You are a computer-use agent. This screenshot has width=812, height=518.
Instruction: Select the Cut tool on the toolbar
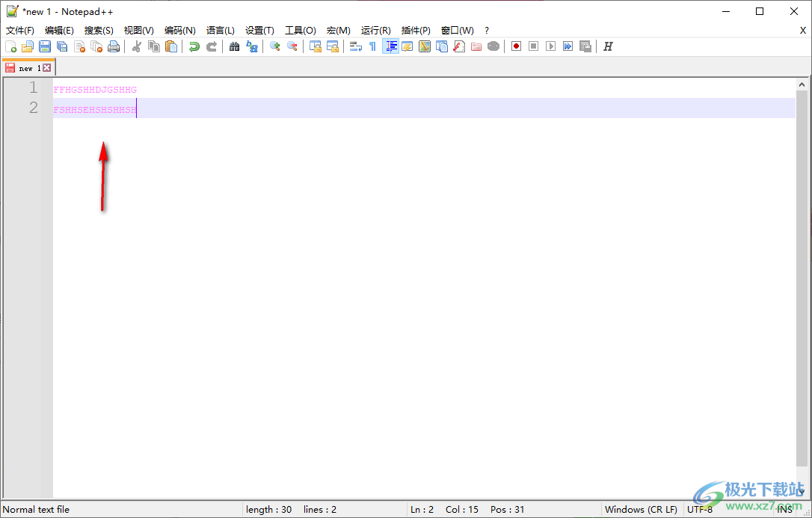pyautogui.click(x=137, y=46)
